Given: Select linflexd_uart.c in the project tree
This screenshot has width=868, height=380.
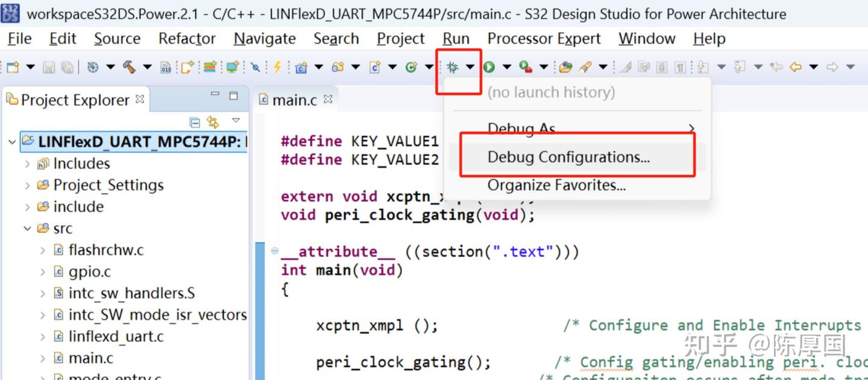Looking at the screenshot, I should 116,337.
